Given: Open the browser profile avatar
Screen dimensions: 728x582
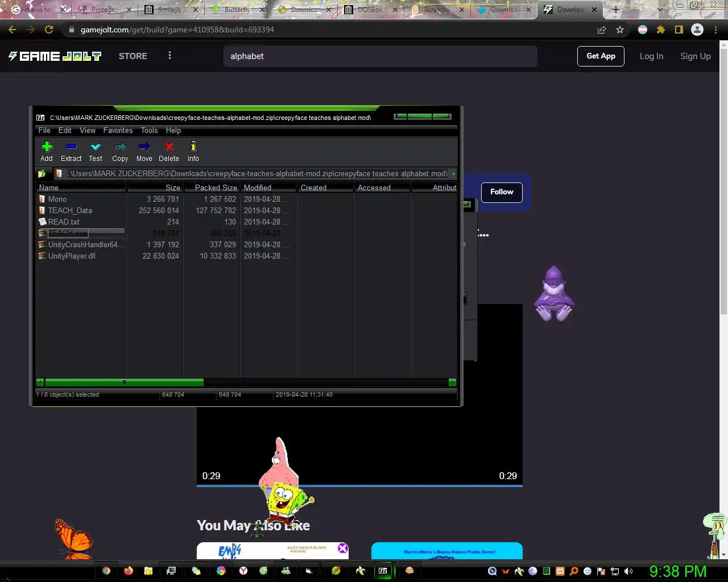Looking at the screenshot, I should [697, 30].
